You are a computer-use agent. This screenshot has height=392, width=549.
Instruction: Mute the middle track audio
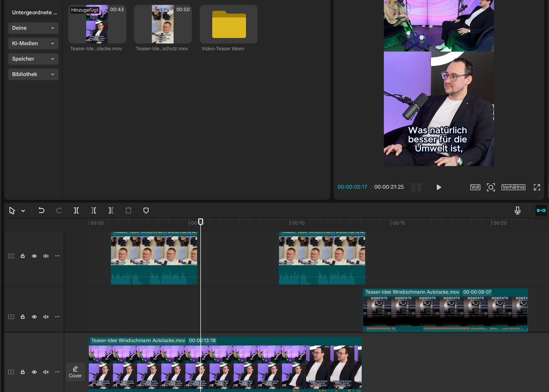[x=46, y=317]
